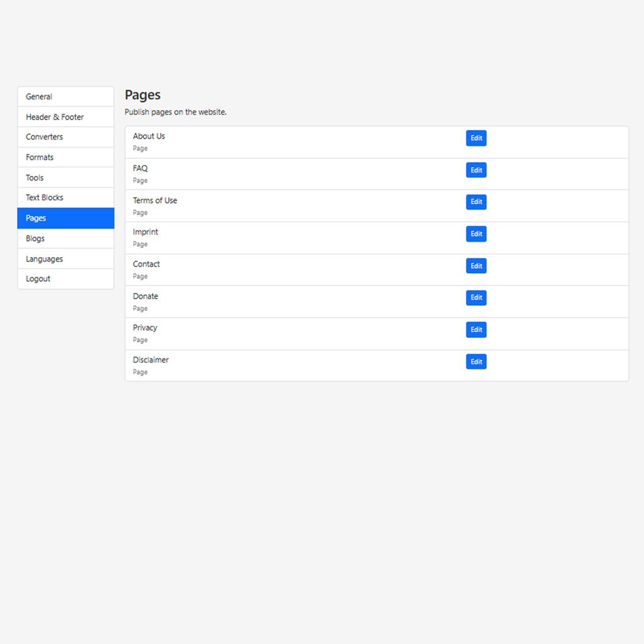Edit the About Us page
644x644 pixels.
tap(476, 138)
